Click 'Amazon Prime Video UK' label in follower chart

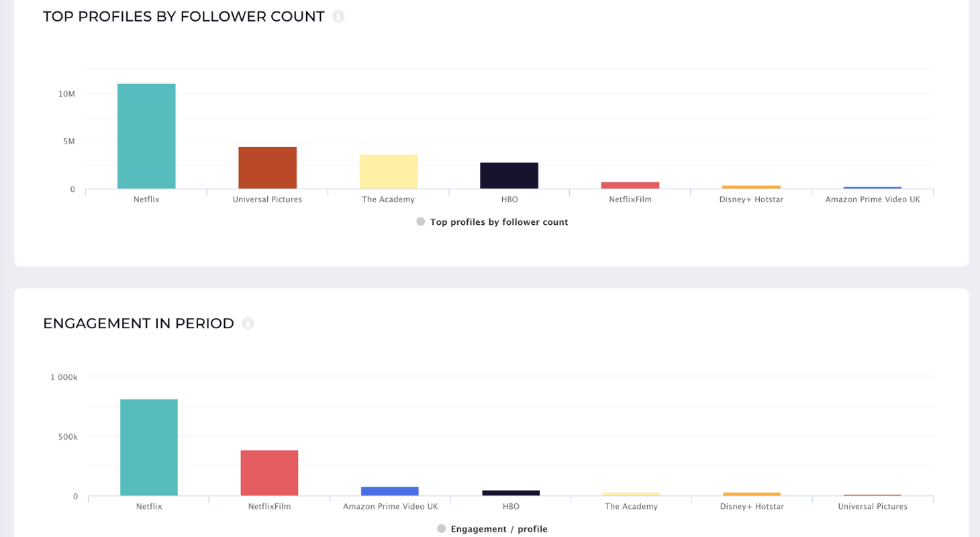pos(873,199)
